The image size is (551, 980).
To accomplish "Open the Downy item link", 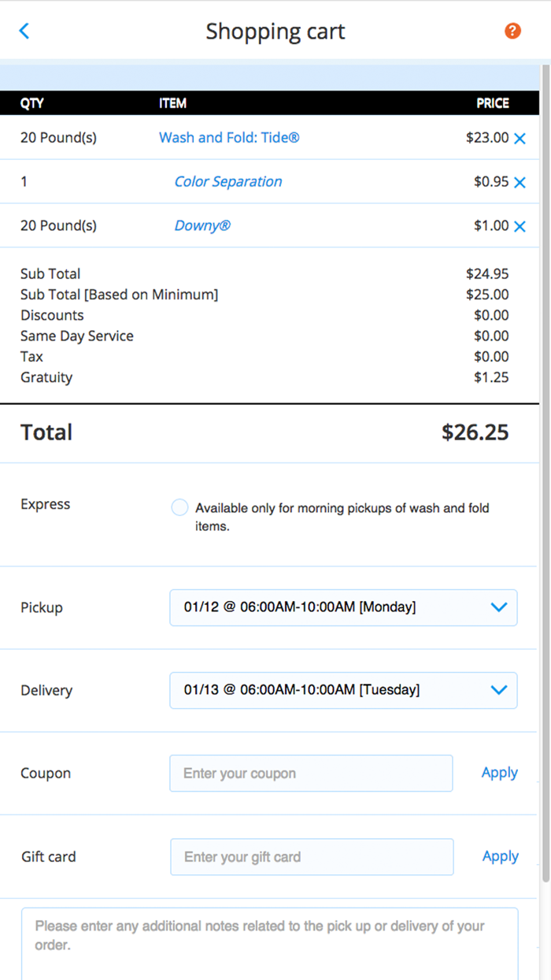I will click(202, 226).
